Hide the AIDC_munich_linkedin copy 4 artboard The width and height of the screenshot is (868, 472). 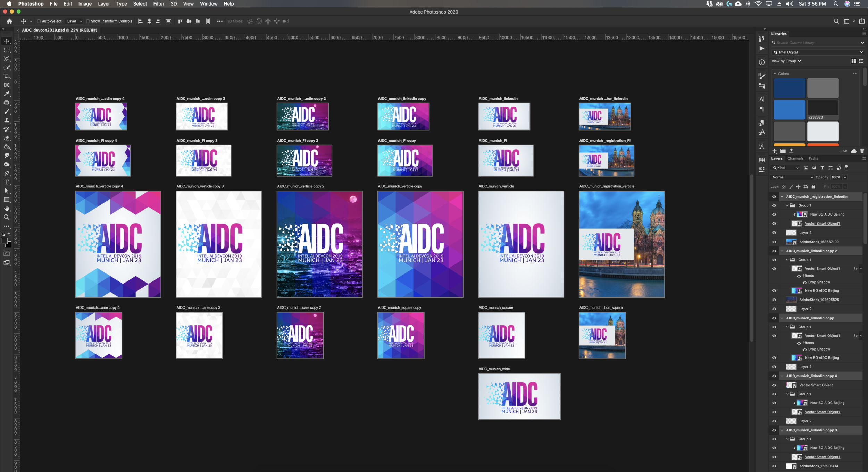point(774,376)
